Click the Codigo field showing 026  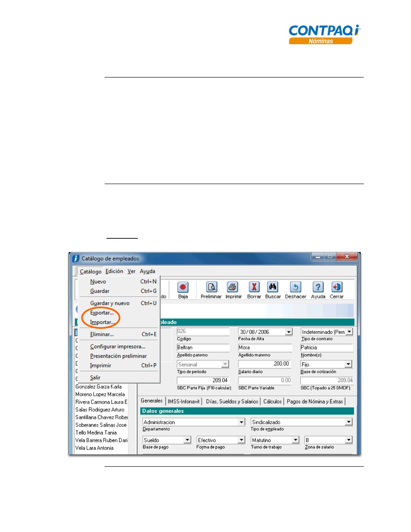pos(203,332)
